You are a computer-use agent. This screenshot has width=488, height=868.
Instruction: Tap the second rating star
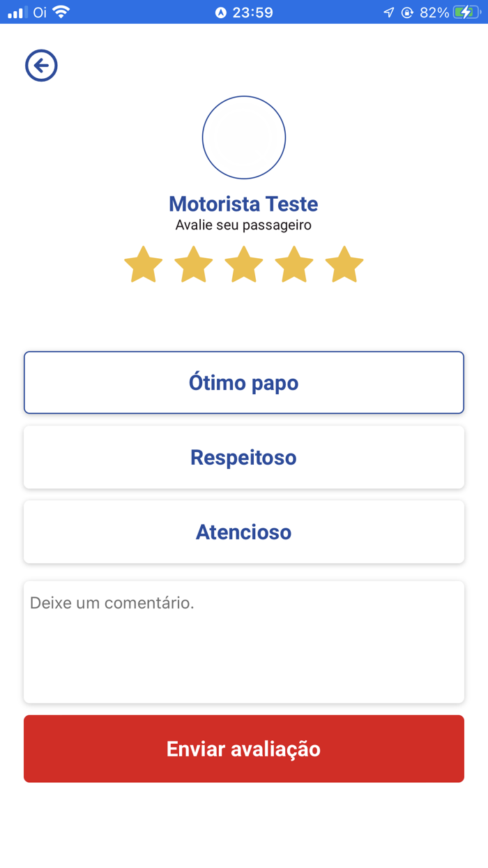193,264
